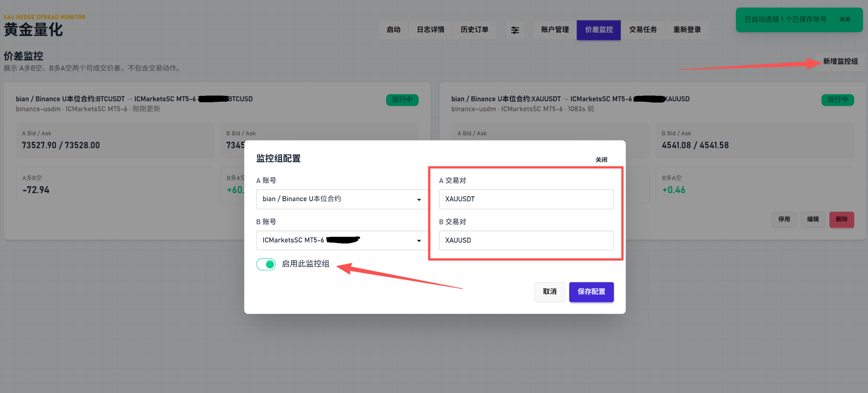
Task: Select the 价差监控 tab
Action: (x=598, y=30)
